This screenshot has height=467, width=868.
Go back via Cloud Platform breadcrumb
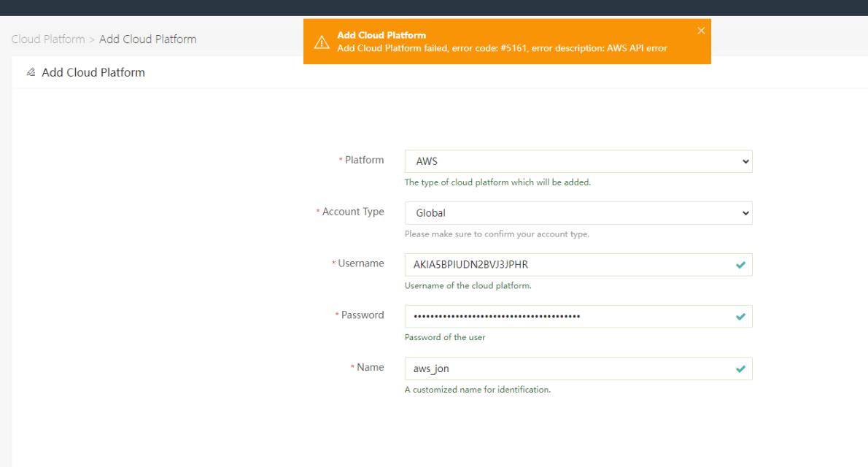(x=48, y=39)
